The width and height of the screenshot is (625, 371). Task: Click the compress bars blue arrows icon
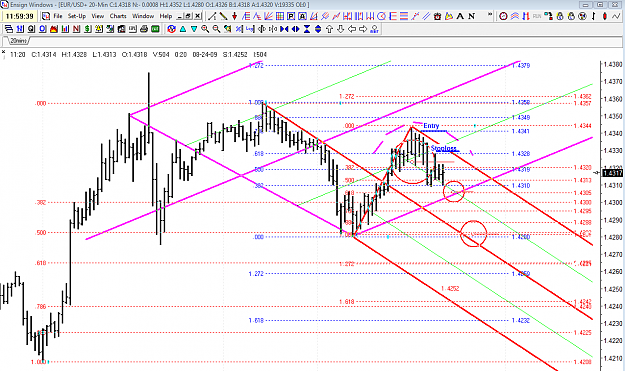pos(284,29)
